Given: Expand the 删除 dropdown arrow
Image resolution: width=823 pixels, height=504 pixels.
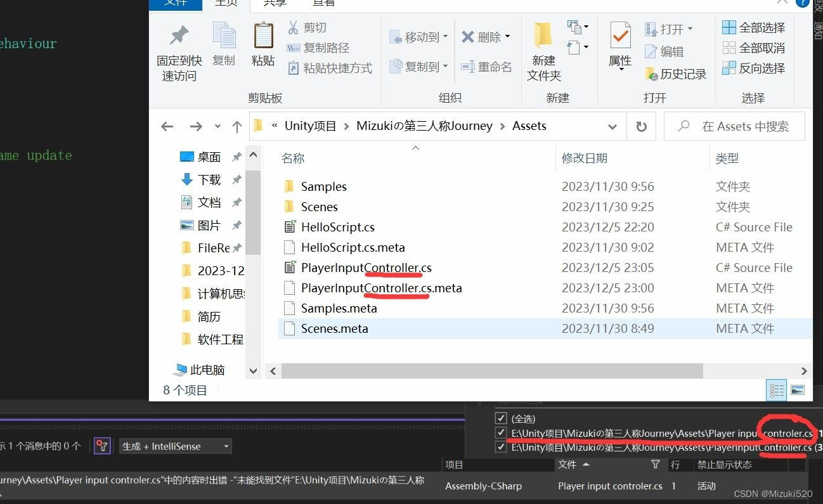Looking at the screenshot, I should (507, 36).
